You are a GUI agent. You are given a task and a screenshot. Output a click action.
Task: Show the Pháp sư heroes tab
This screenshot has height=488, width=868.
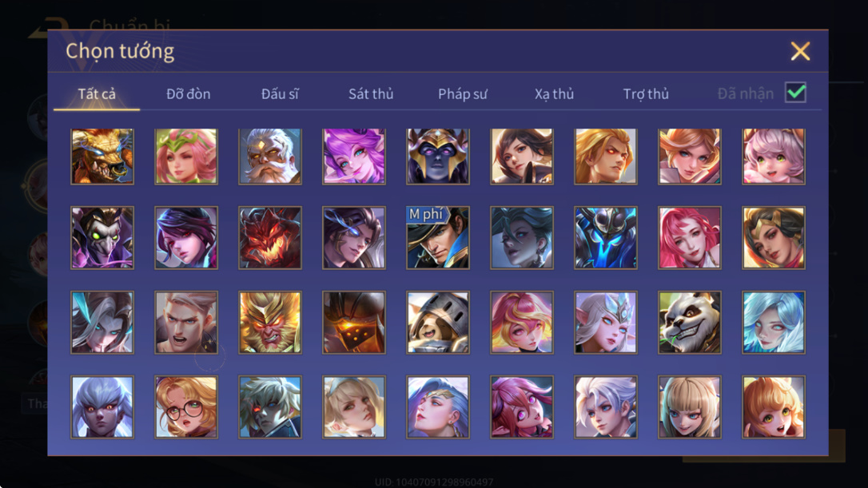click(x=463, y=94)
